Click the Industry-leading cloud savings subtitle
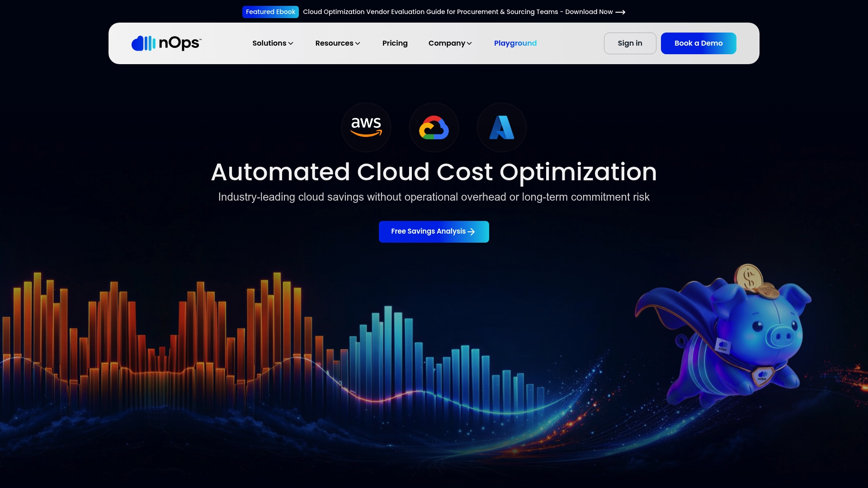 coord(434,197)
